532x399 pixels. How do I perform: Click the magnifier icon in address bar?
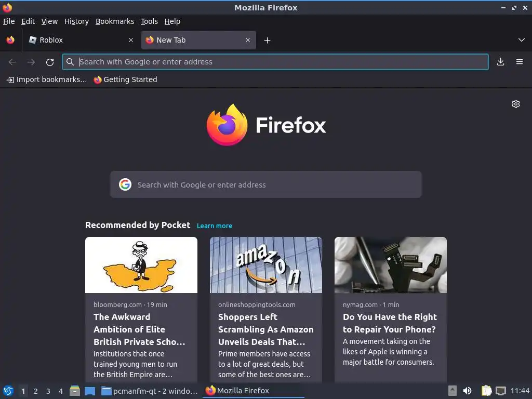70,62
